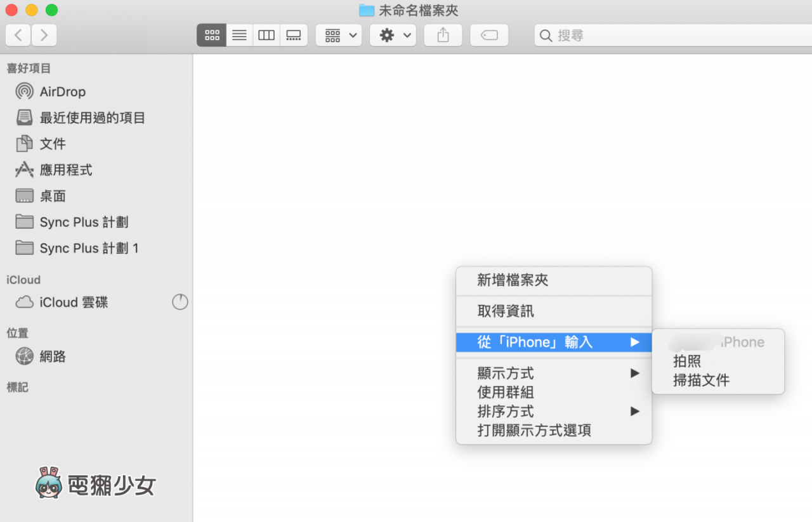Image resolution: width=812 pixels, height=522 pixels.
Task: Click the Applications A-shaped icon
Action: (x=24, y=169)
